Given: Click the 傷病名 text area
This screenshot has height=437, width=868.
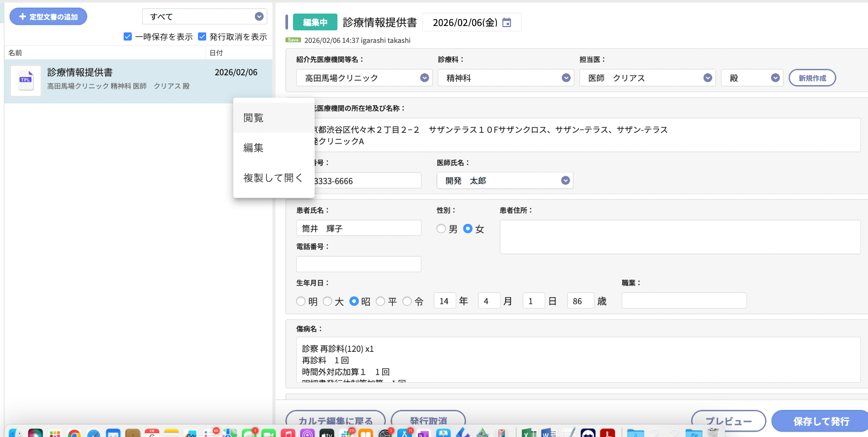Looking at the screenshot, I should point(578,360).
